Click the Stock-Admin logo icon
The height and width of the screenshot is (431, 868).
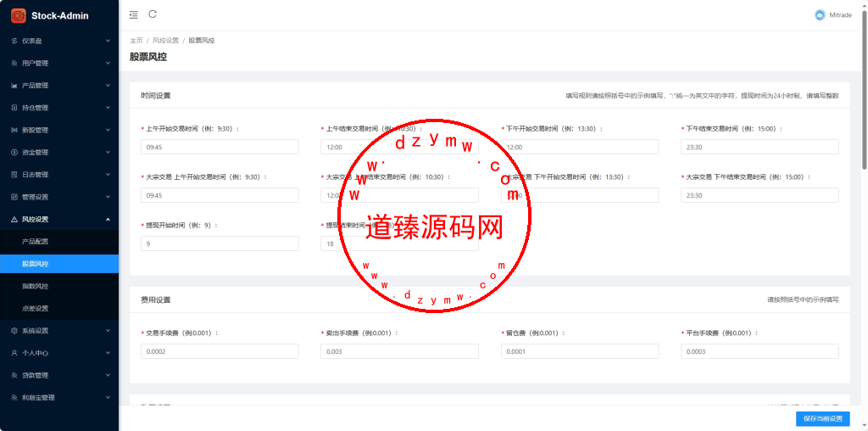[19, 15]
